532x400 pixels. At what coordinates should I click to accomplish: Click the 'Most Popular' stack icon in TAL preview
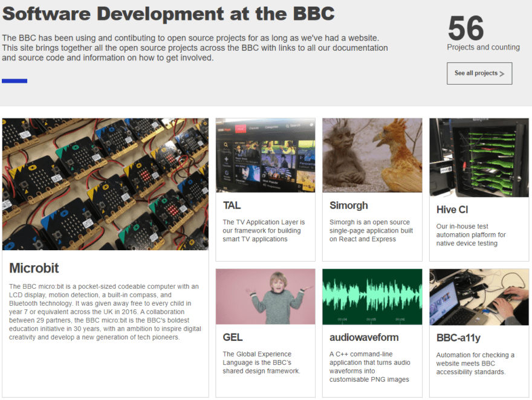click(263, 176)
